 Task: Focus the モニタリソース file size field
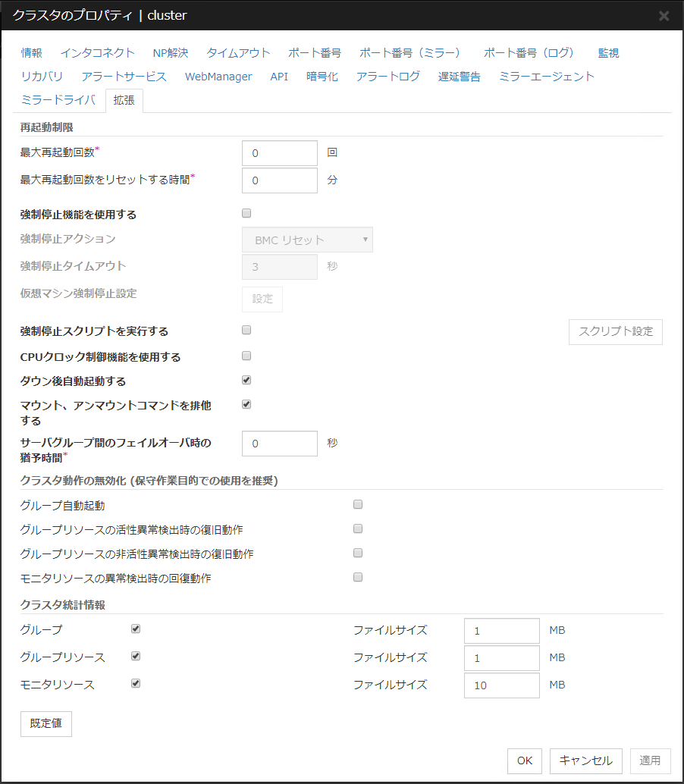click(x=501, y=685)
